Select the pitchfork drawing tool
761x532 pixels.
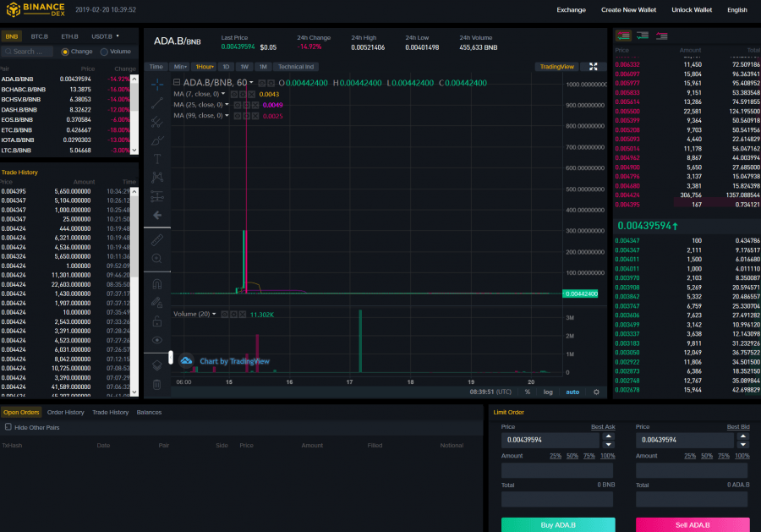[x=156, y=121]
